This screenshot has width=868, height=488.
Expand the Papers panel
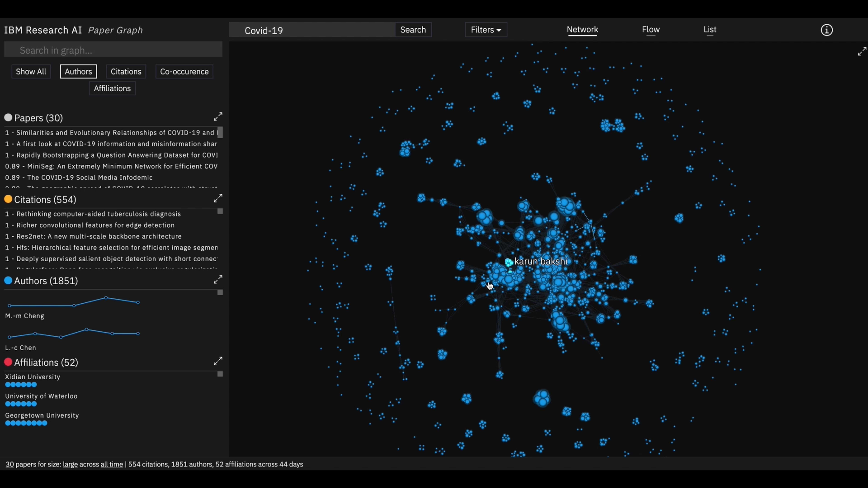[218, 117]
